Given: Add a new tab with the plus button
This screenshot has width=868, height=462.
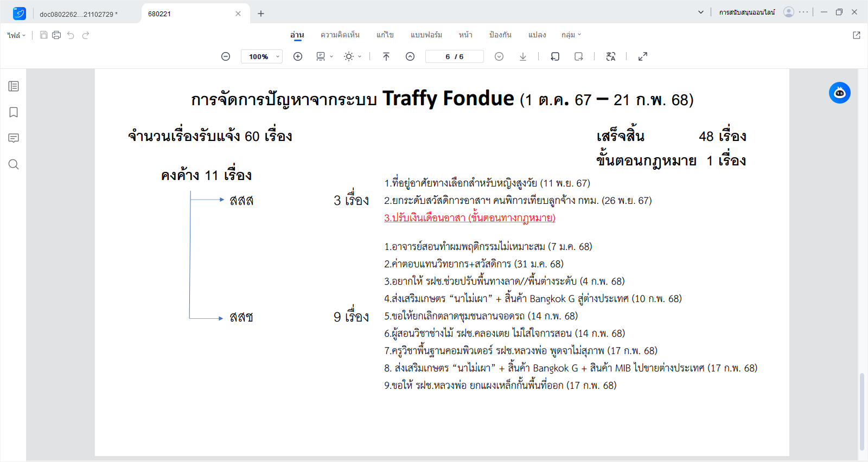Looking at the screenshot, I should (x=261, y=14).
